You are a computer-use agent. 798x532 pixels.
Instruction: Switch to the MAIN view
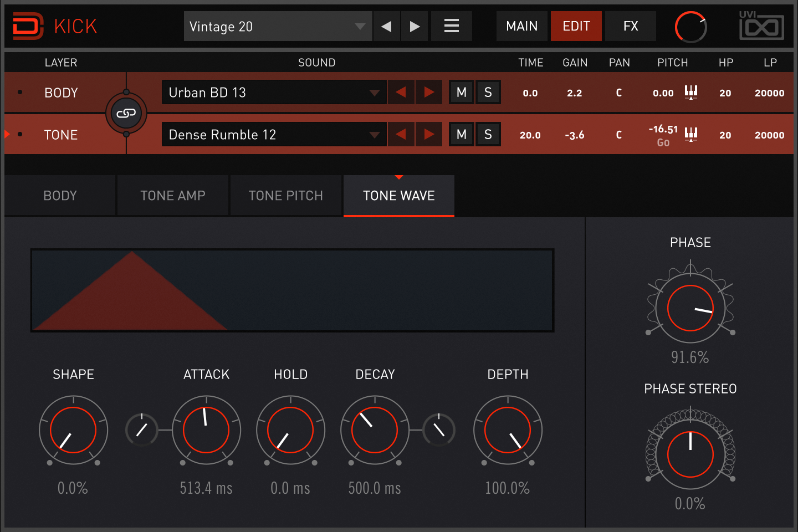(x=521, y=25)
